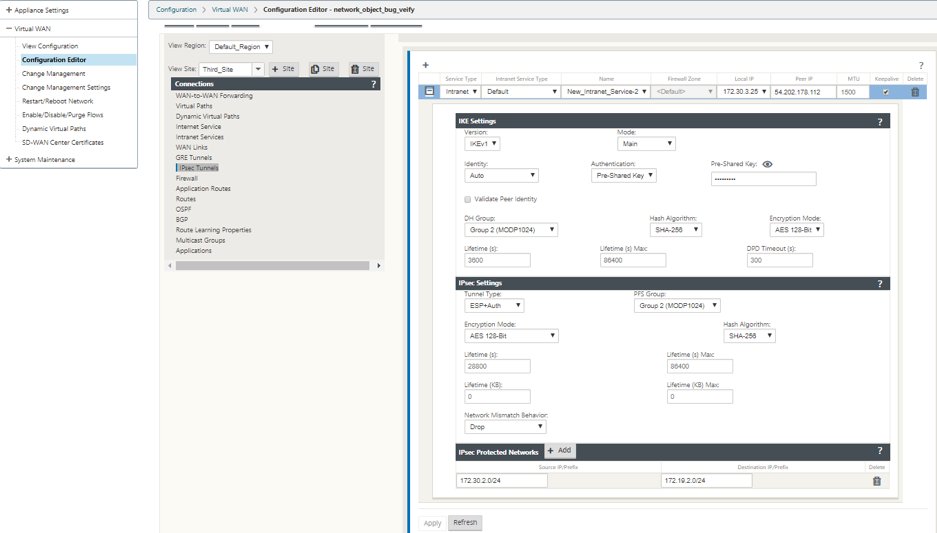The width and height of the screenshot is (937, 533).
Task: Select Configuration Editor in left navigation
Action: [x=54, y=60]
